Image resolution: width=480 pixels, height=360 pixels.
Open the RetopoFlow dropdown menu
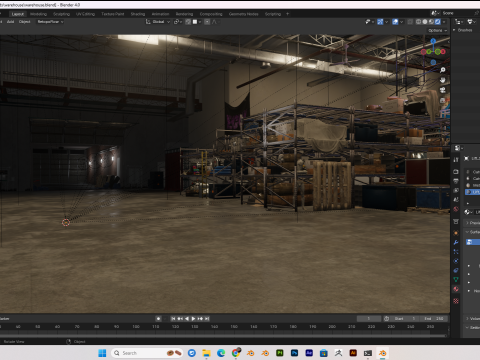tap(50, 22)
